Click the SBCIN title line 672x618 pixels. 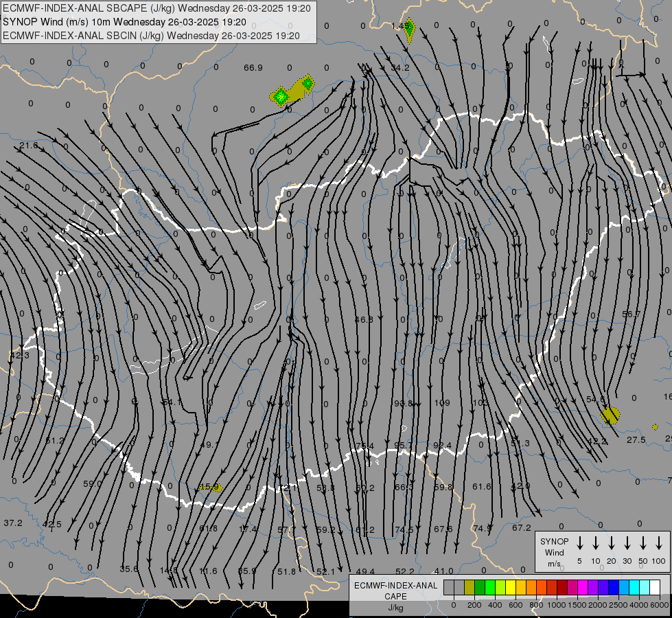(x=151, y=36)
